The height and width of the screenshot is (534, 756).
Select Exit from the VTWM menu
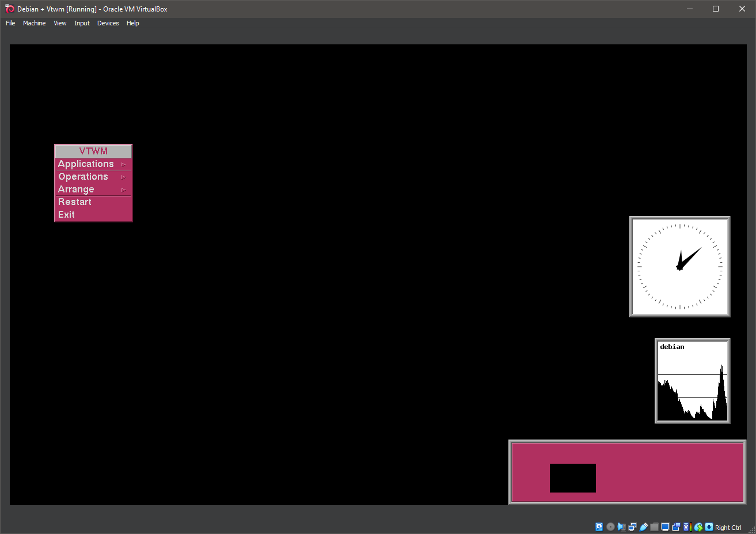67,215
